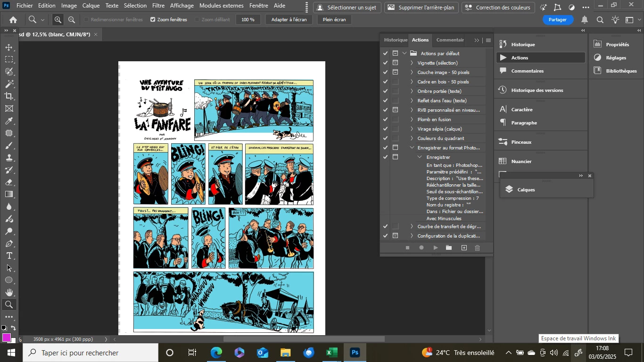The image size is (644, 362).
Task: Collapse the Enregistrer step
Action: pyautogui.click(x=420, y=157)
